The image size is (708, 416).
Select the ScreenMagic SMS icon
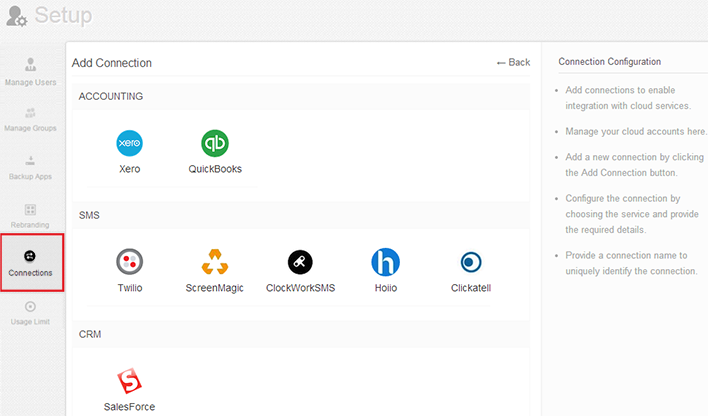(215, 262)
